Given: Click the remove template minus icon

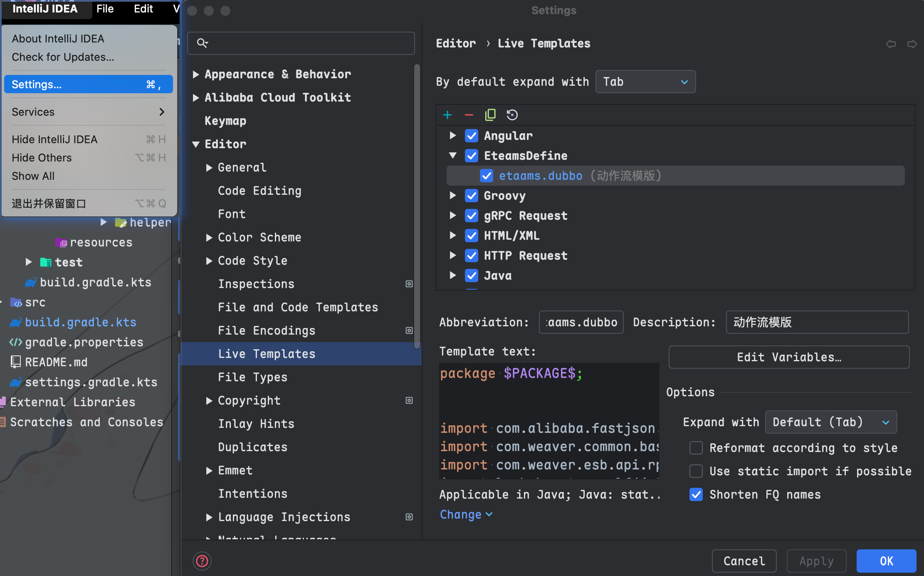Looking at the screenshot, I should point(469,115).
